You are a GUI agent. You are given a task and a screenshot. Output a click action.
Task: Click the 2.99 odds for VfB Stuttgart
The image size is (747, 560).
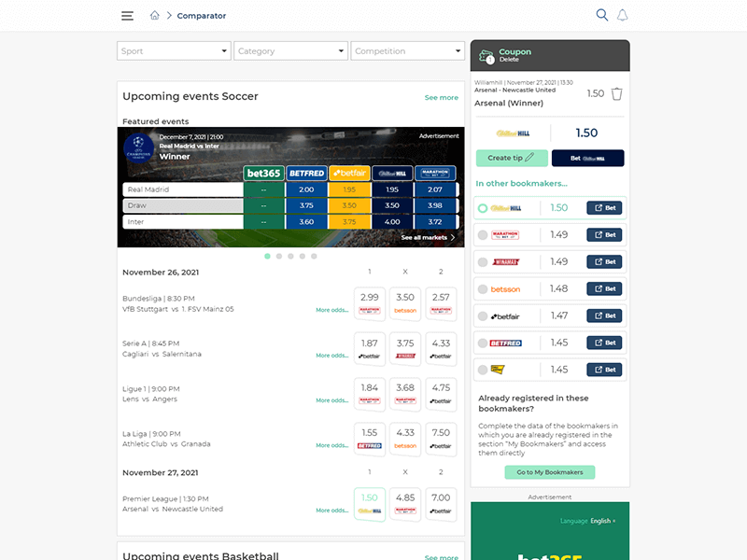pos(370,302)
